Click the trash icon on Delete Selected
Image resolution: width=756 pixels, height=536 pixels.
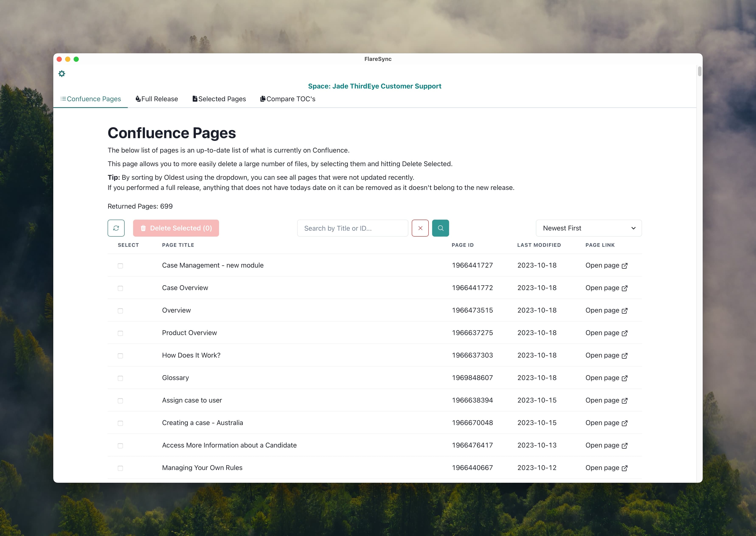click(143, 228)
